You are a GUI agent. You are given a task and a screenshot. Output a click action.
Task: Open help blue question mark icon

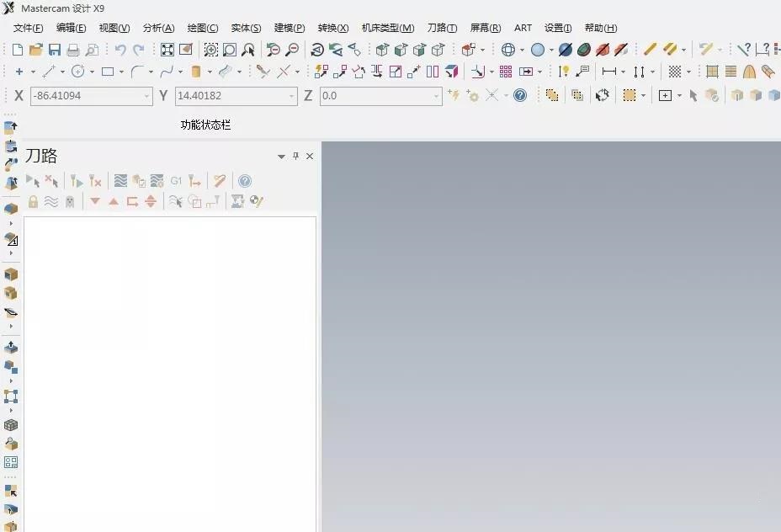pos(519,95)
